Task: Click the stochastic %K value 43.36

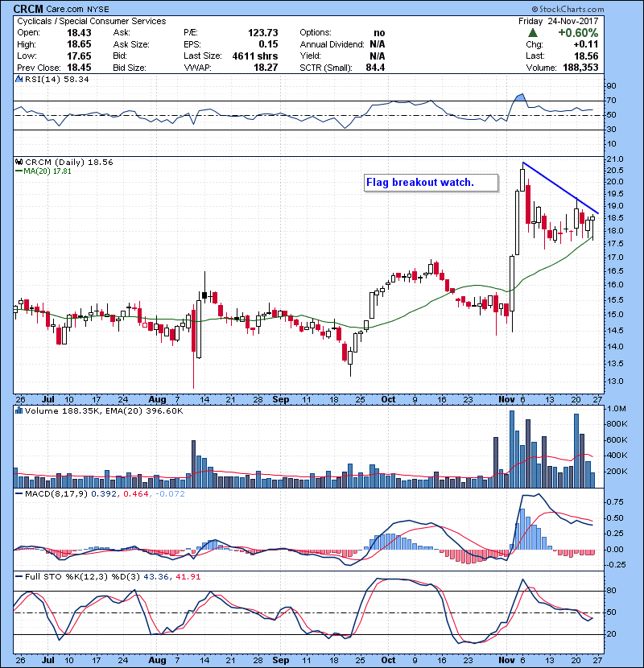Action: (155, 577)
